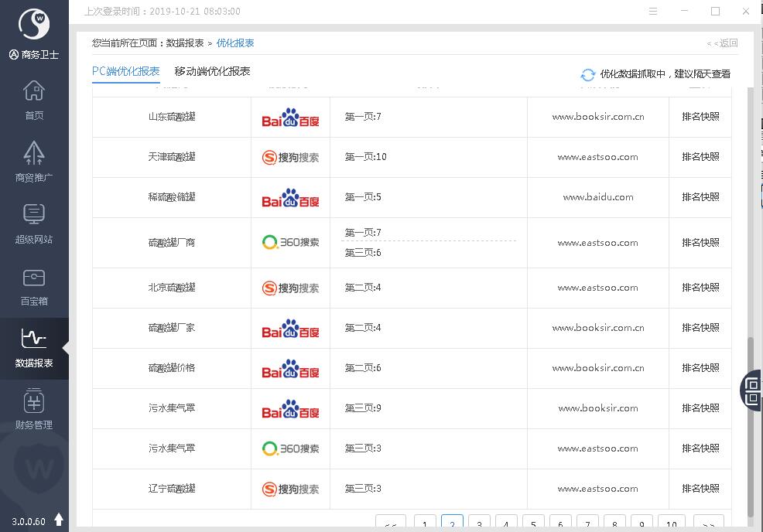This screenshot has height=532, width=763.
Task: Go to the 首页 home icon
Action: coord(34,101)
